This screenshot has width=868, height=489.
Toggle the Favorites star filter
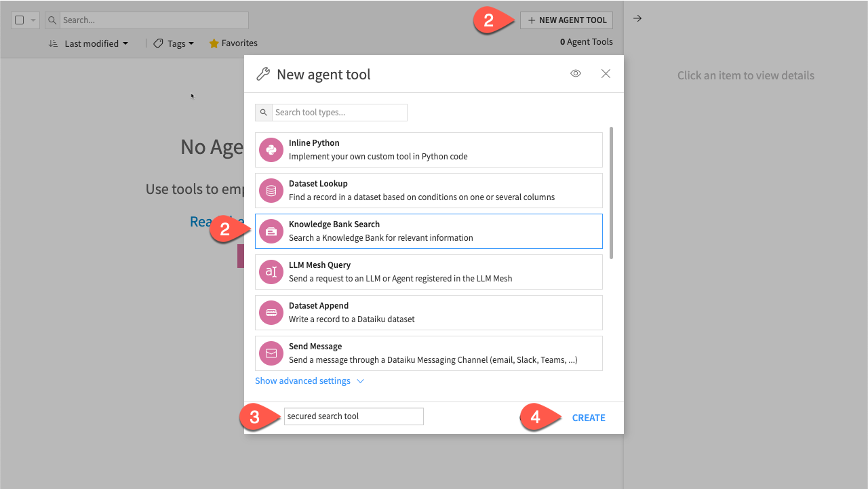pyautogui.click(x=233, y=43)
